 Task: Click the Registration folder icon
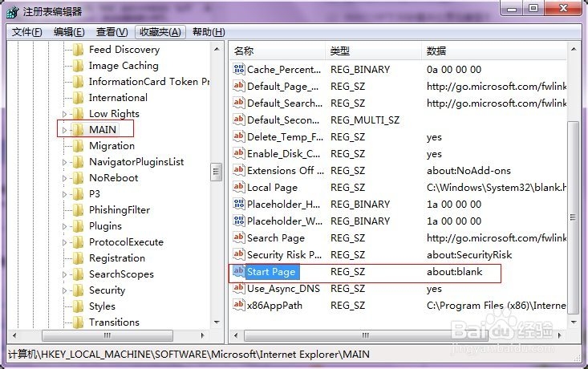click(x=78, y=258)
